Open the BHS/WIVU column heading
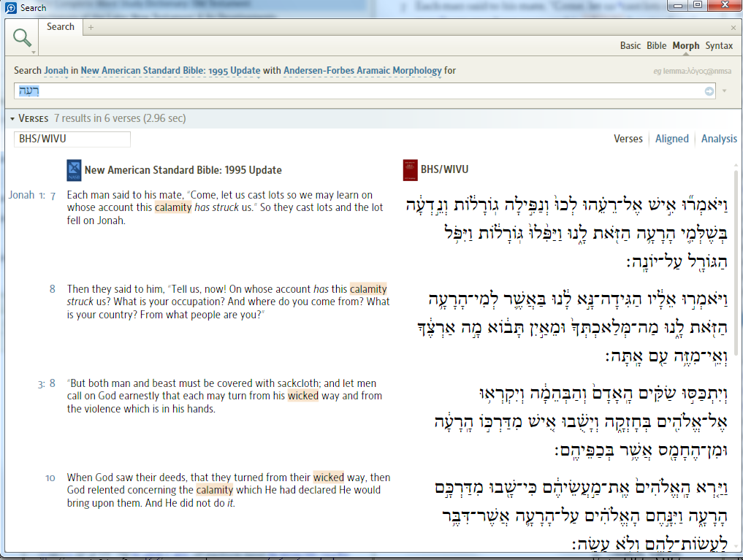The image size is (743, 560). tap(444, 169)
